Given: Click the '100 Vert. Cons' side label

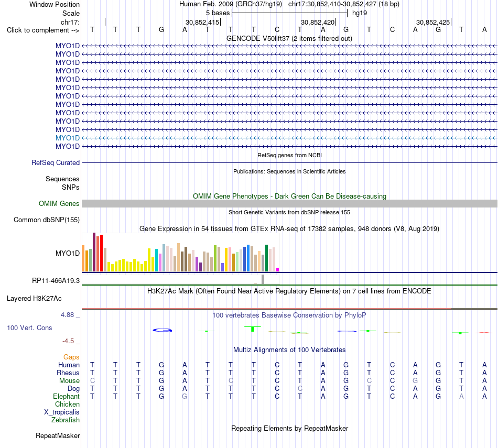Looking at the screenshot, I should [29, 327].
